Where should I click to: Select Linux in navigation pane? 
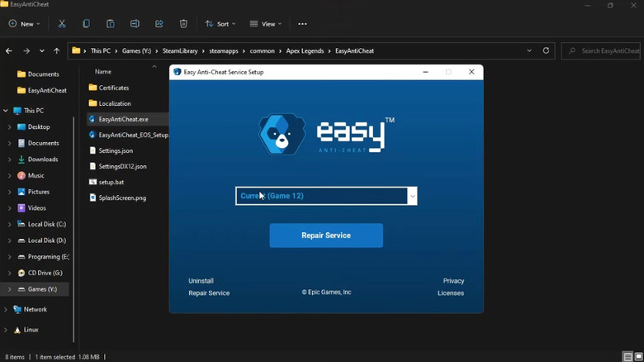point(26,330)
